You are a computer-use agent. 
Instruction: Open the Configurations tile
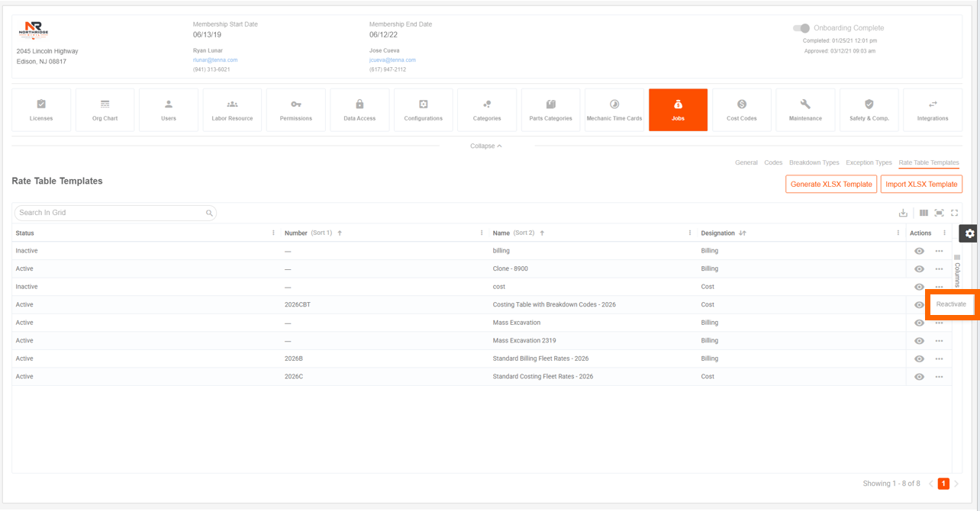tap(424, 110)
